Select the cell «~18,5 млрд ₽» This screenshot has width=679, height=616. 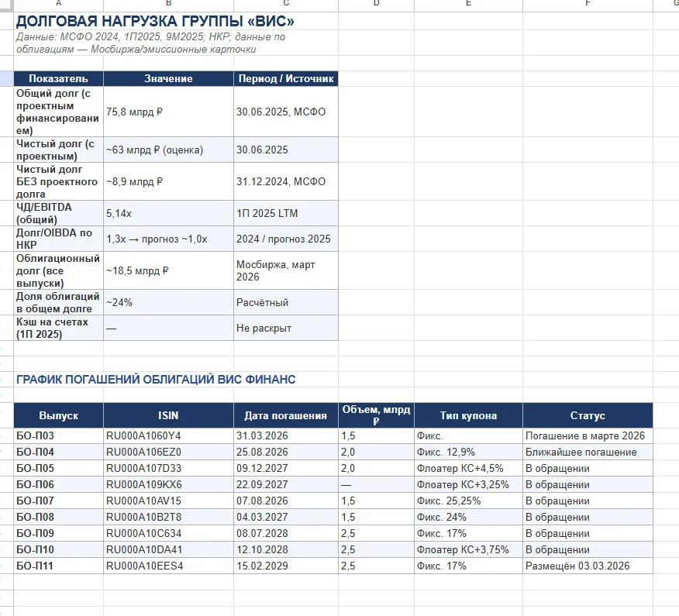pyautogui.click(x=168, y=270)
